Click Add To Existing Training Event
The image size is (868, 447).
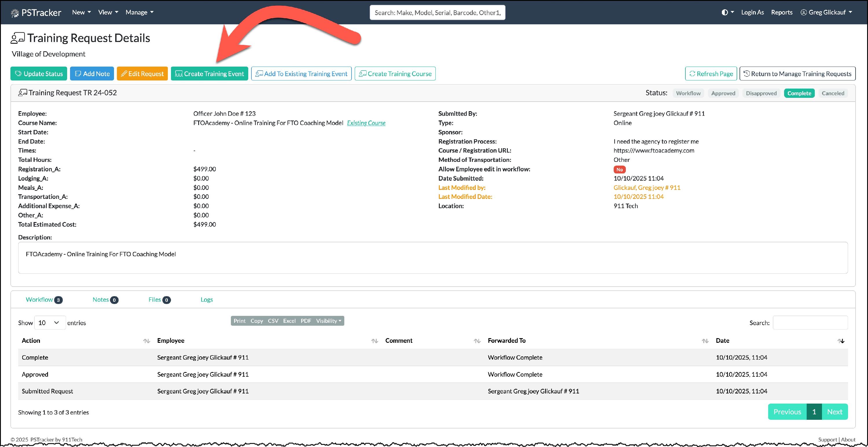point(301,74)
